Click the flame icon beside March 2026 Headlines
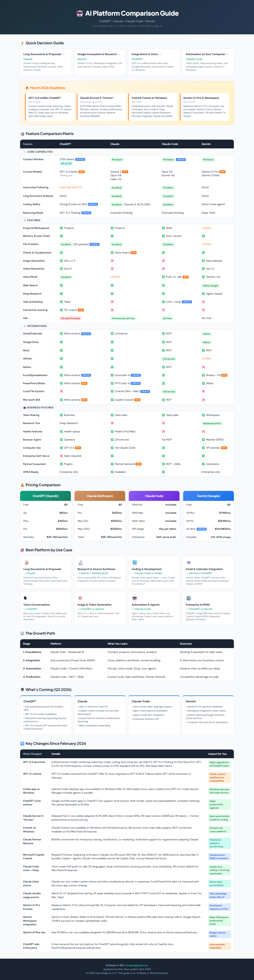 click(27, 88)
